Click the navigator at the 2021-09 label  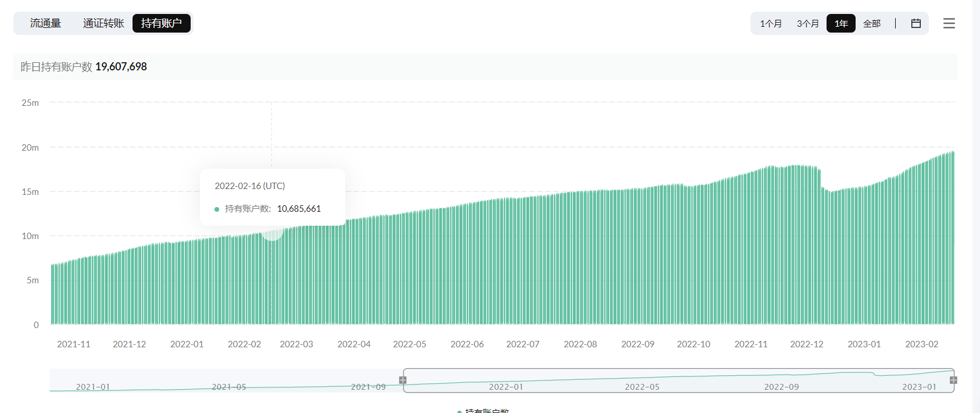point(368,387)
